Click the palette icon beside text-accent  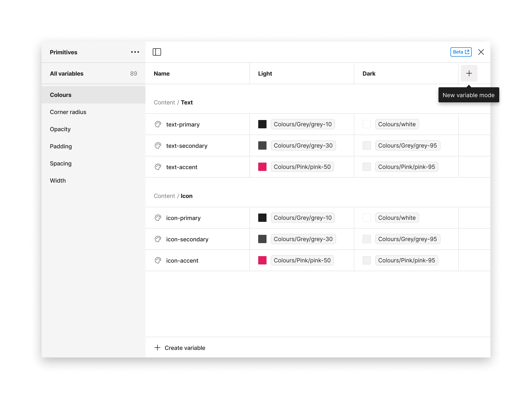pos(158,167)
